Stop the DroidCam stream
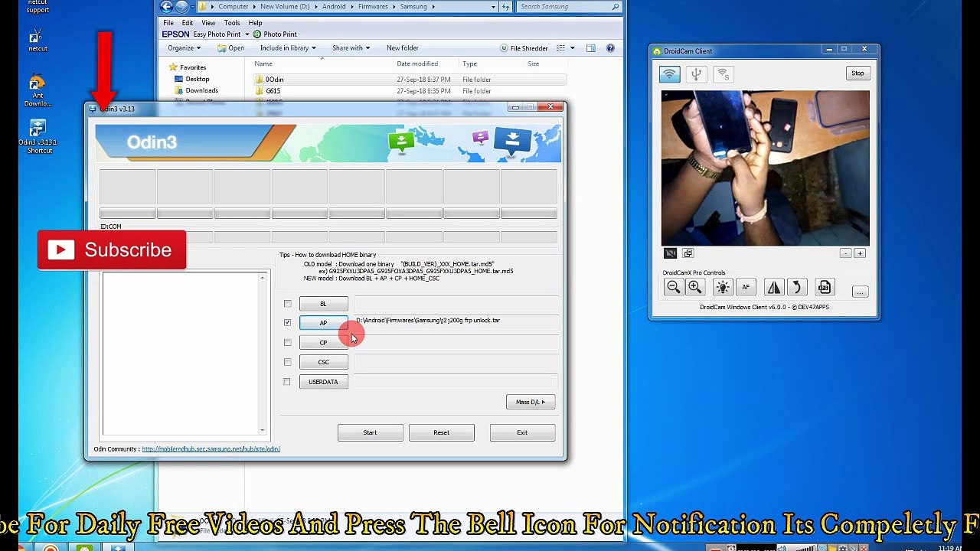 point(857,73)
